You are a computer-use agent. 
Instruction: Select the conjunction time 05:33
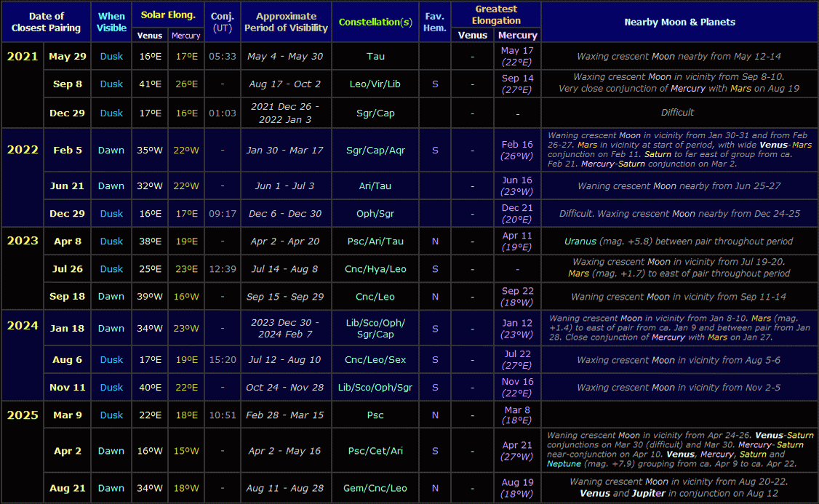tap(222, 56)
